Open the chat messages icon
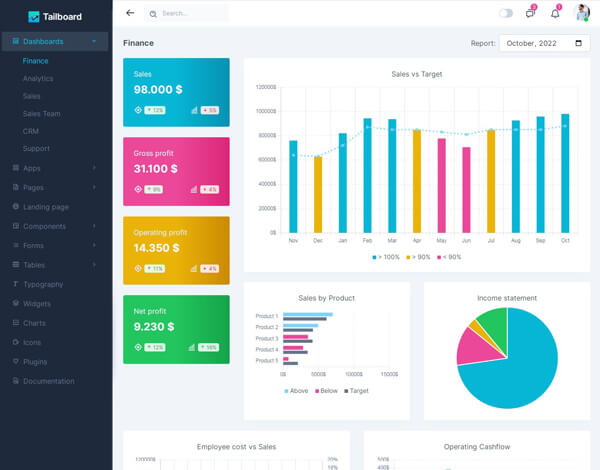Image resolution: width=600 pixels, height=470 pixels. [x=530, y=13]
